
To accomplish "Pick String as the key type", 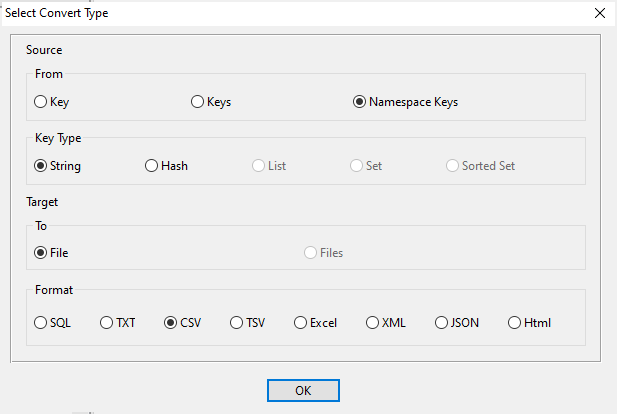I will (x=41, y=165).
